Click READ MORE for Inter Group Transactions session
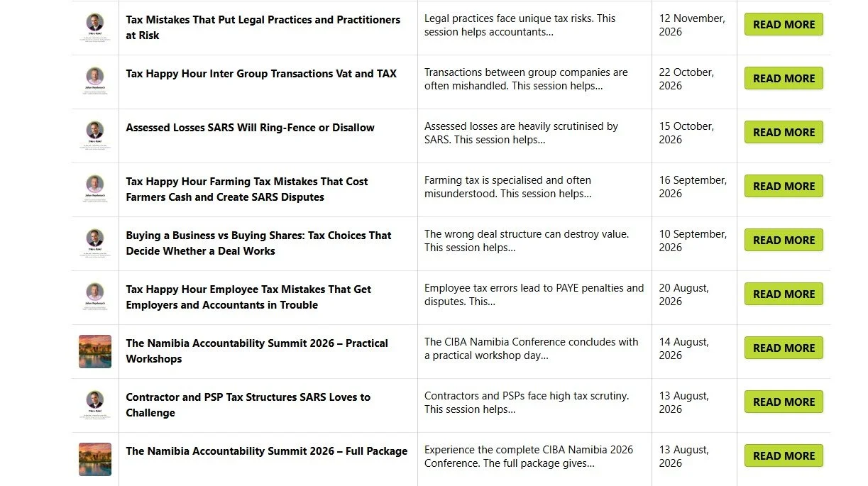Viewport: 868px width, 486px height. [784, 78]
